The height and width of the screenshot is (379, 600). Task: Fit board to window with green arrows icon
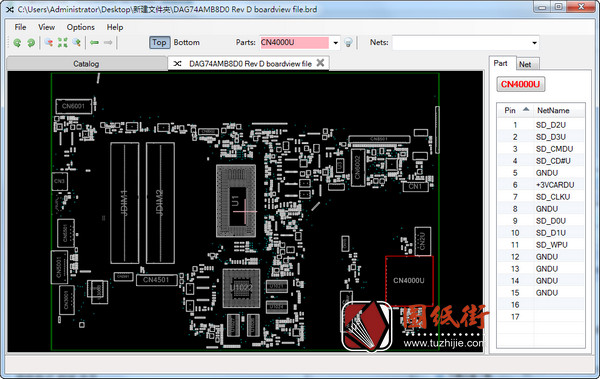pos(62,42)
